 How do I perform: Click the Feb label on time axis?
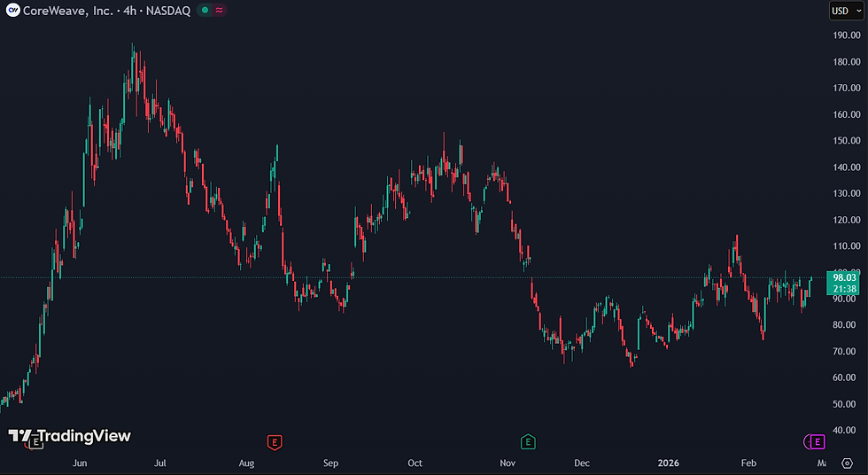pyautogui.click(x=748, y=463)
